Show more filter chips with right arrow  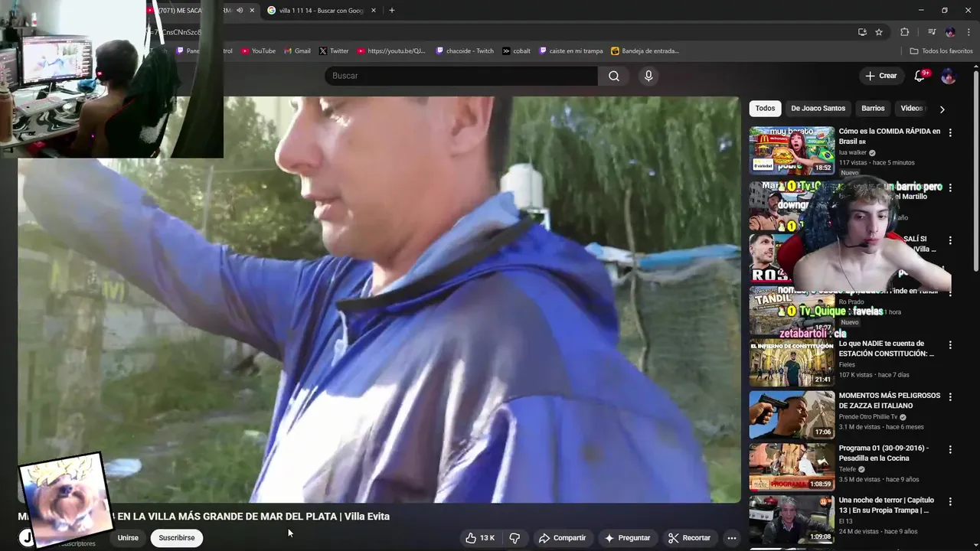point(942,109)
